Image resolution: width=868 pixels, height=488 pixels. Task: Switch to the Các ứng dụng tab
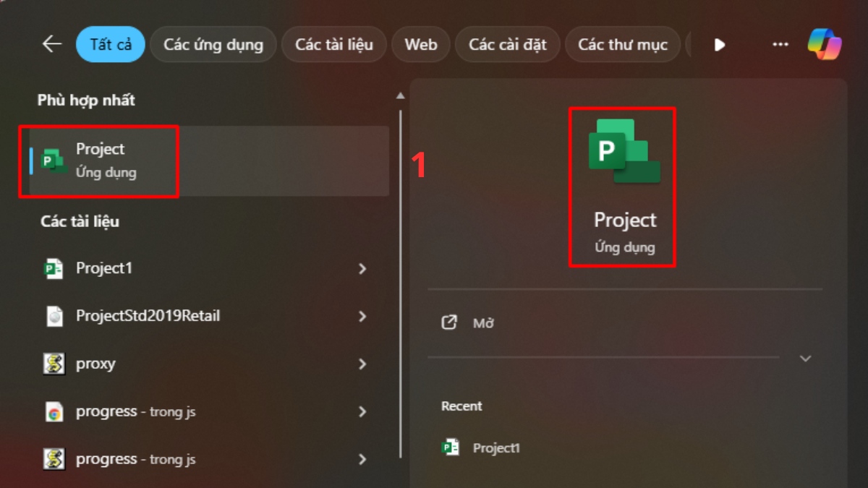point(213,44)
